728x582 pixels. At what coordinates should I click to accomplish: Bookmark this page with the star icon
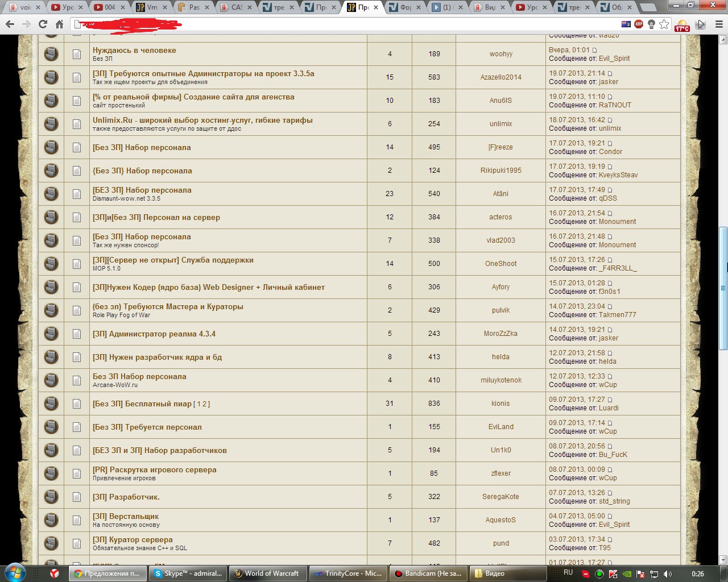[664, 24]
